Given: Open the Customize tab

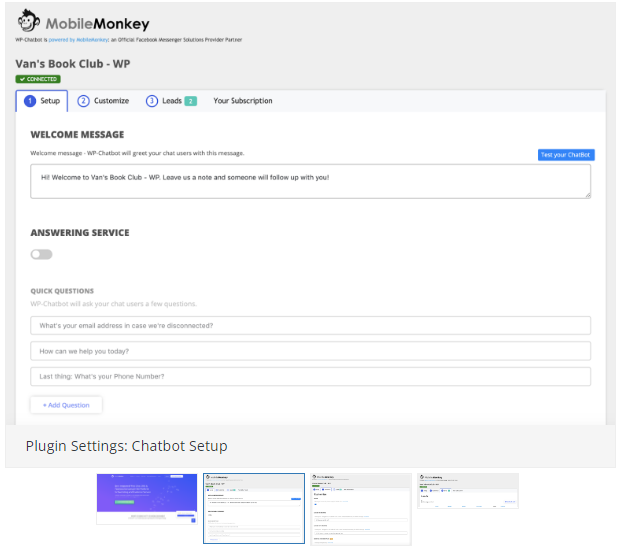Looking at the screenshot, I should click(103, 101).
